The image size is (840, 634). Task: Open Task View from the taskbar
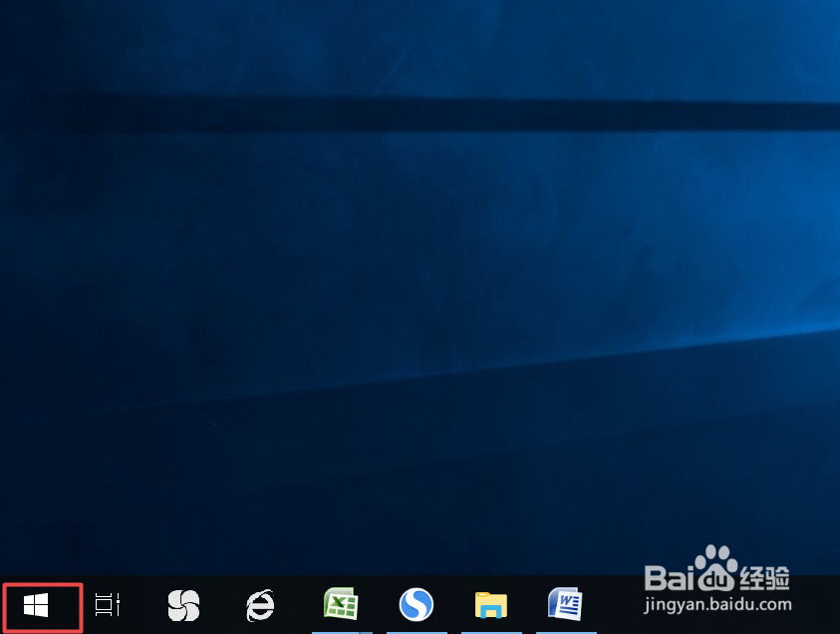click(x=108, y=605)
